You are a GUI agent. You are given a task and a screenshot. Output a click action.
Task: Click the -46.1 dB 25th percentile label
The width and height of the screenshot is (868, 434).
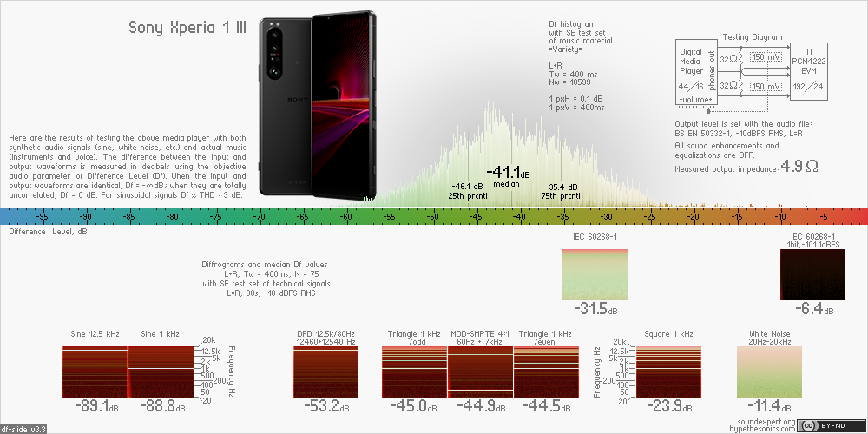point(468,187)
